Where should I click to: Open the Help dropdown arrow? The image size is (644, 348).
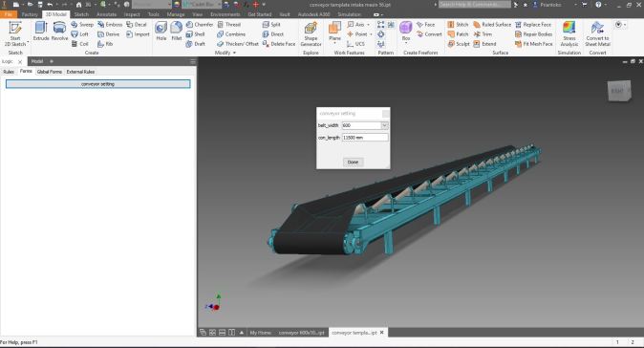(606, 5)
